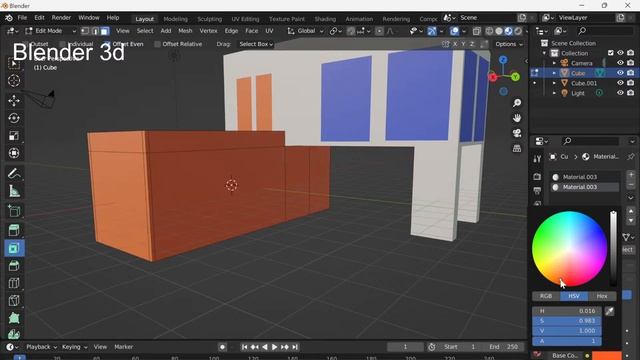Disable Camera object in renders

coord(631,63)
